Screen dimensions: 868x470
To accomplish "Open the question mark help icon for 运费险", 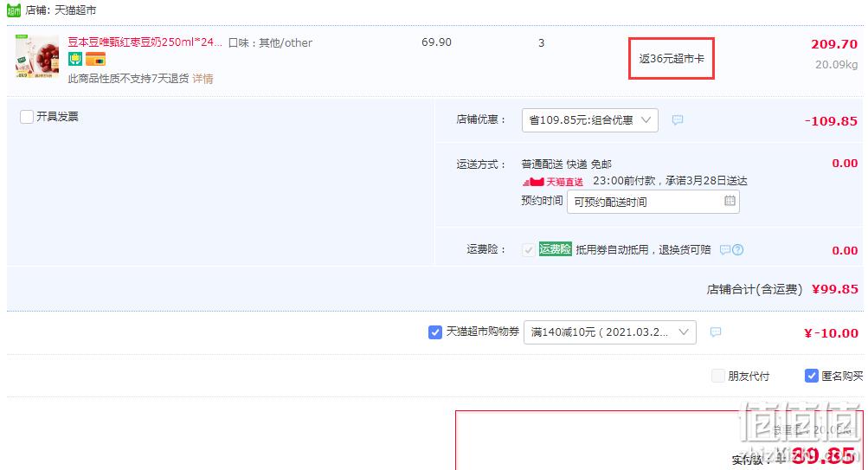I will (x=738, y=250).
